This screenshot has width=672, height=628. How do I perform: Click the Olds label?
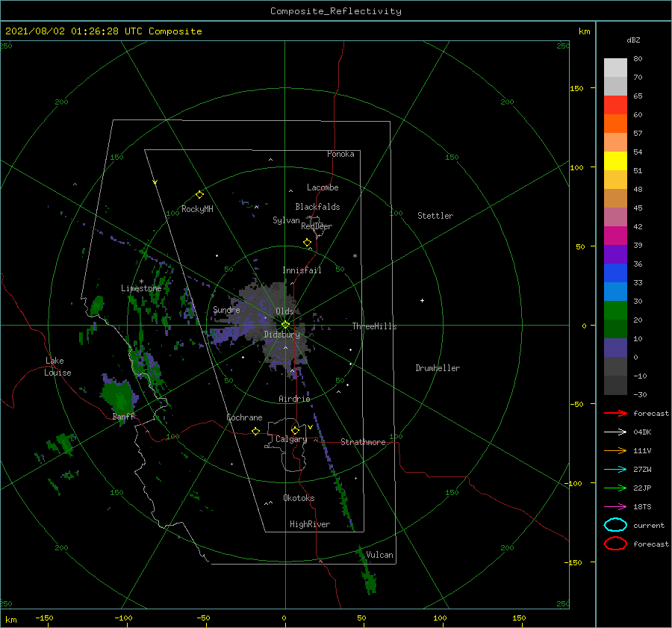(x=284, y=311)
